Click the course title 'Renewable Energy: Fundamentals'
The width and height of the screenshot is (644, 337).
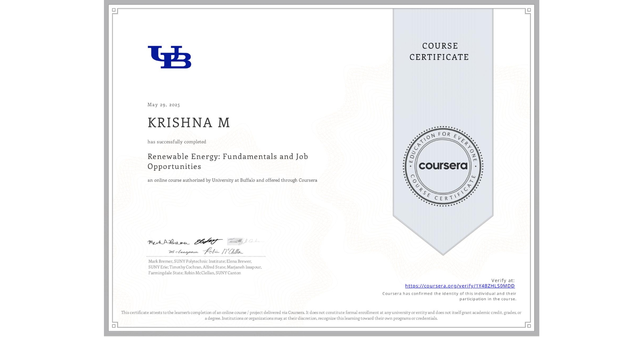point(228,161)
